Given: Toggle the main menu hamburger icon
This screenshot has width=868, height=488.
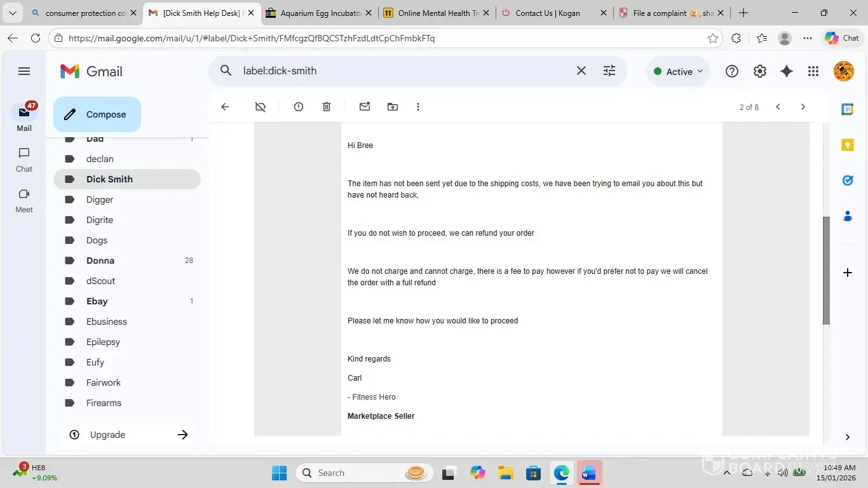Looking at the screenshot, I should (24, 71).
